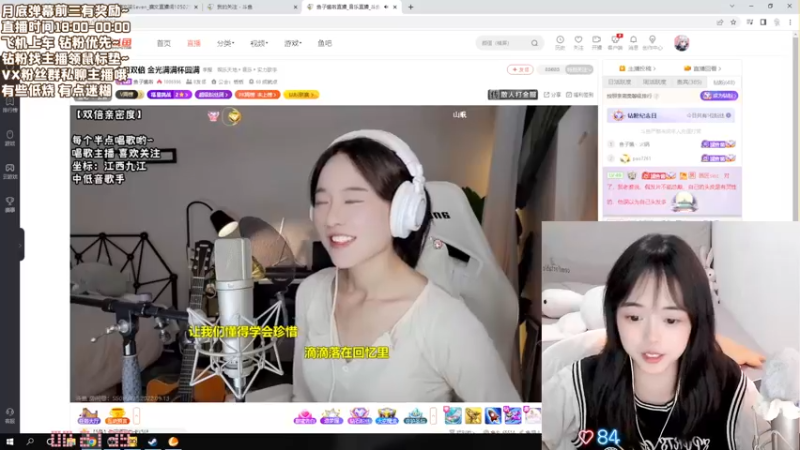
Task: Click the purple challenge badge with stars
Action: point(169,94)
